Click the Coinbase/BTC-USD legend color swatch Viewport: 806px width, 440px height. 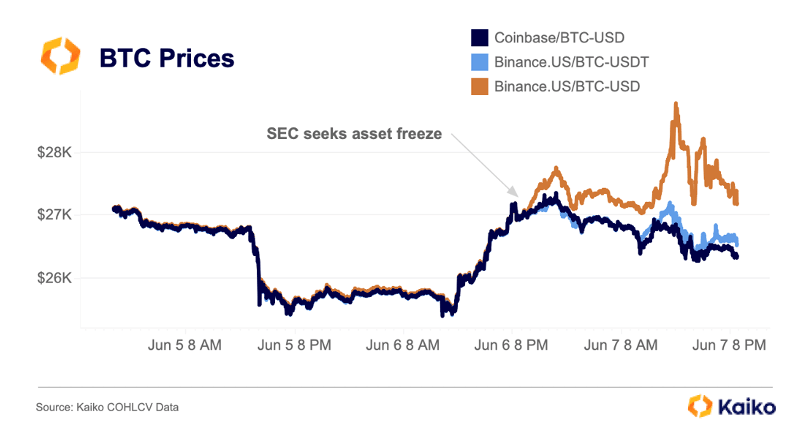click(479, 38)
